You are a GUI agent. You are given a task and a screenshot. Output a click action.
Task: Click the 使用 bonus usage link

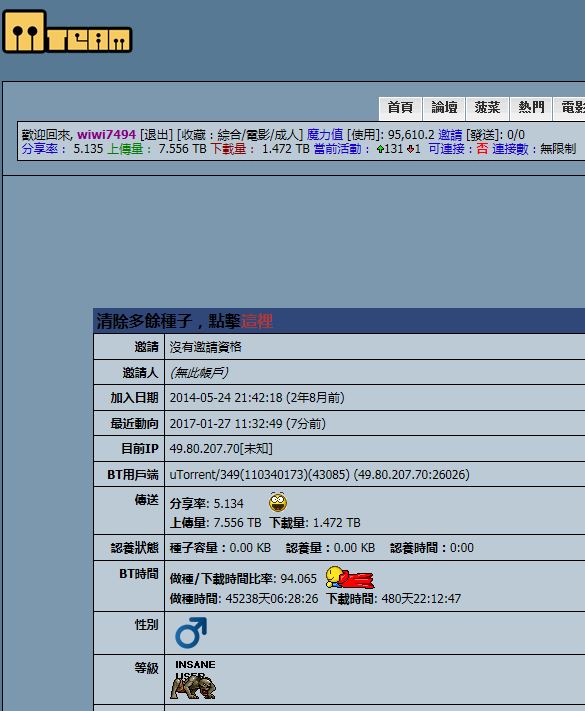(363, 135)
